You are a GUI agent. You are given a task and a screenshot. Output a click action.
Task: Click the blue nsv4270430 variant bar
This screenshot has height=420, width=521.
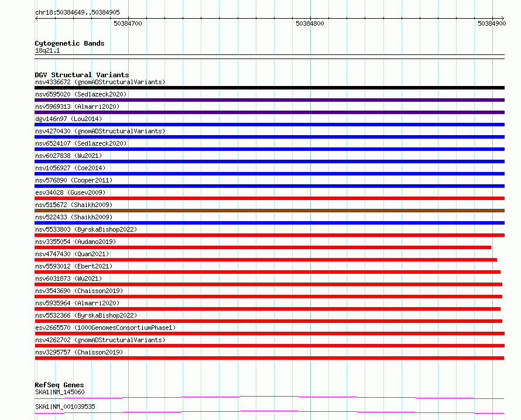[269, 137]
